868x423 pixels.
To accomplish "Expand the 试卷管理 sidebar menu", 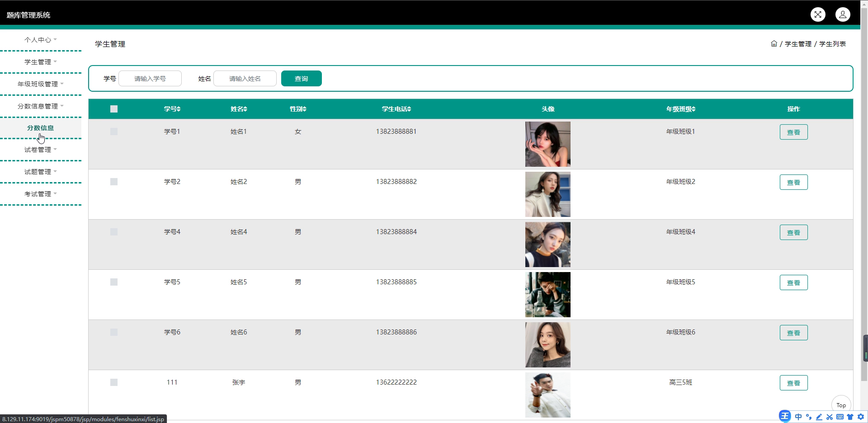I will 41,150.
